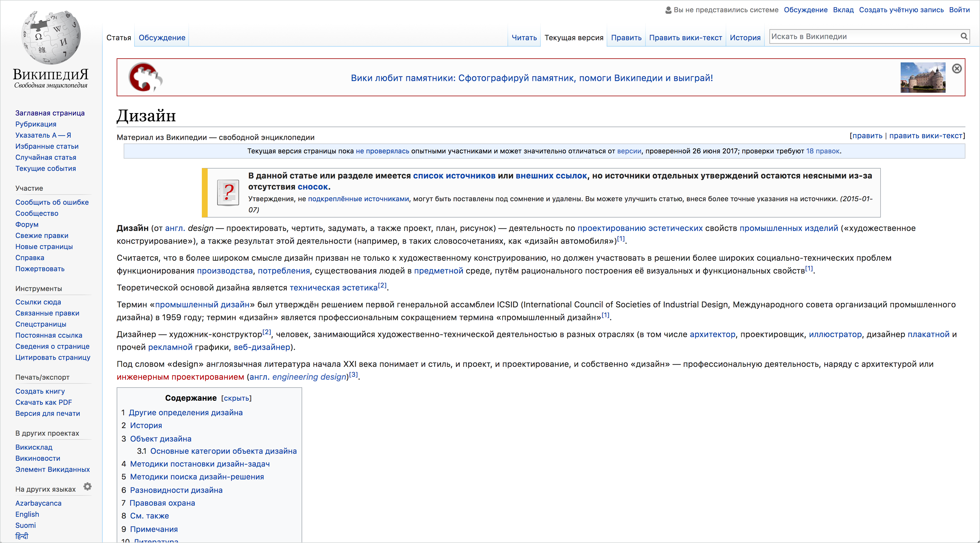Open the top-right Обсуждение user link
Viewport: 980px width, 543px height.
point(805,10)
